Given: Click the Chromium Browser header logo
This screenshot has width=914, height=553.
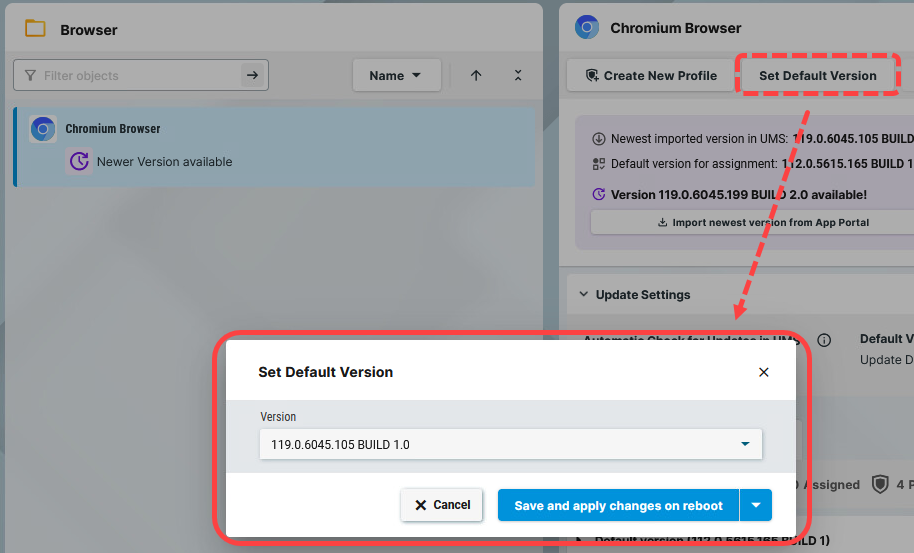Looking at the screenshot, I should (x=587, y=28).
